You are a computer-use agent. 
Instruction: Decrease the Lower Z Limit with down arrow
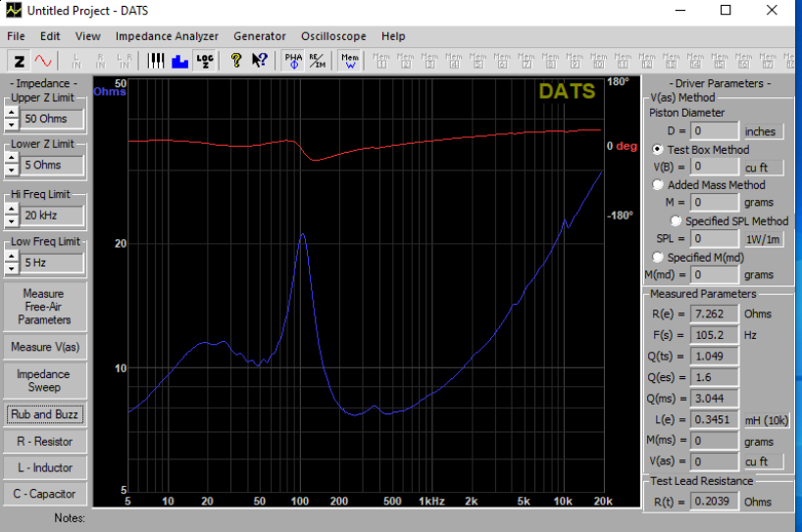11,171
